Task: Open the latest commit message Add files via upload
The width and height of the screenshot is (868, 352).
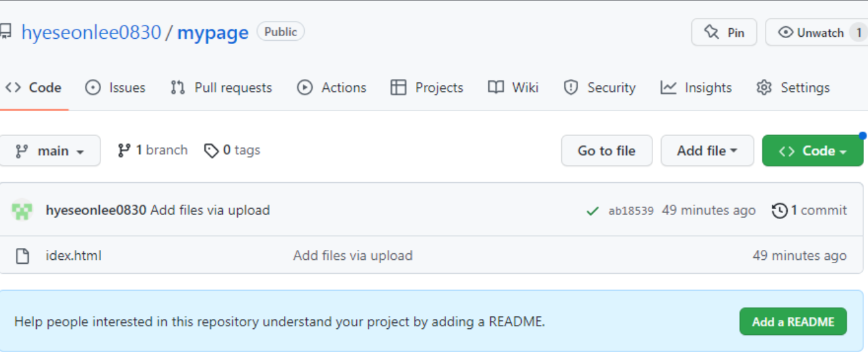Action: pyautogui.click(x=210, y=211)
